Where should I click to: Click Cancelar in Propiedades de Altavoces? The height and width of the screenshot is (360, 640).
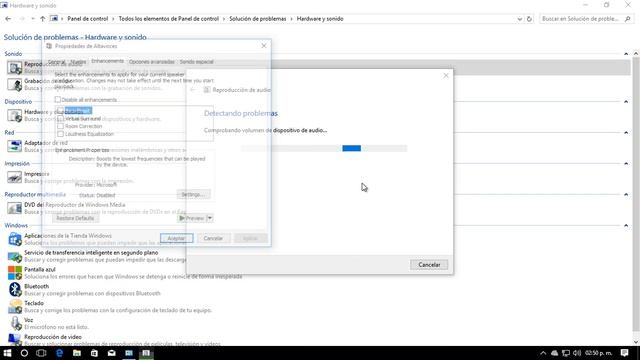213,238
